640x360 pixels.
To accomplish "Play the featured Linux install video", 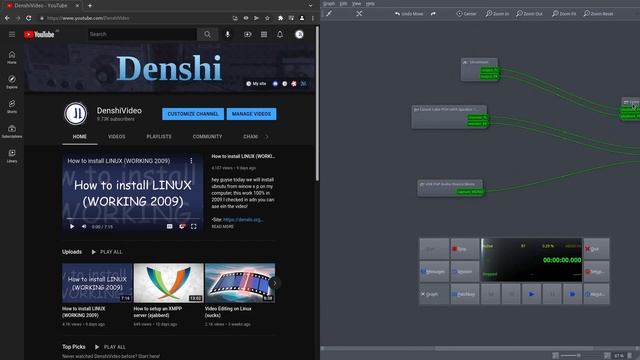I will 72,227.
